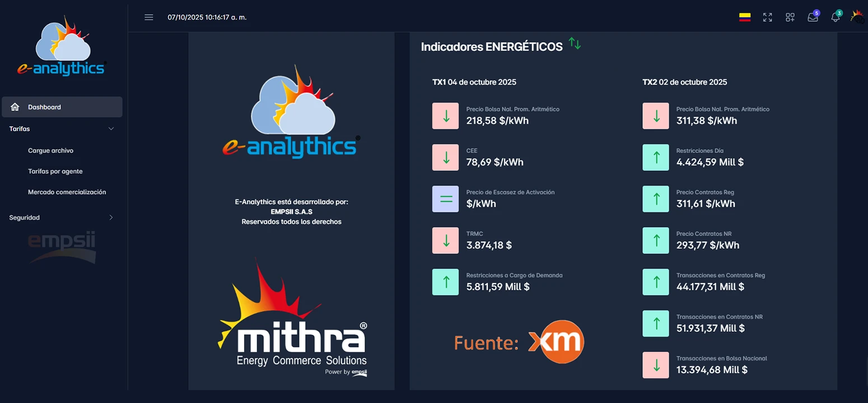
Task: Click the user profile avatar icon
Action: pos(857,17)
